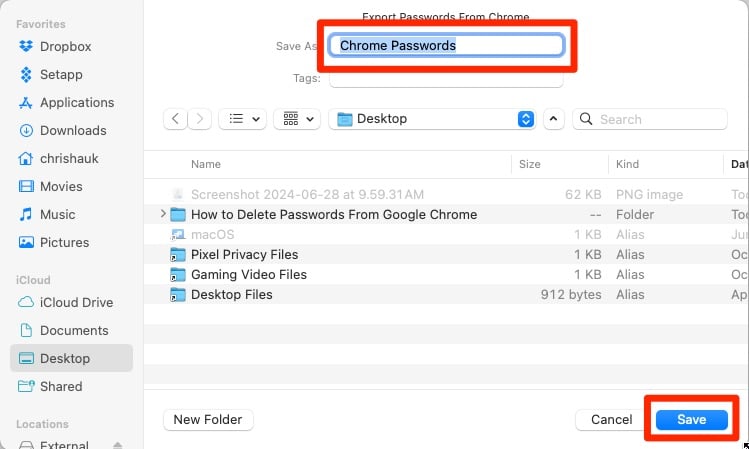The height and width of the screenshot is (449, 749).
Task: Click the macOS alias icon
Action: pyautogui.click(x=178, y=235)
